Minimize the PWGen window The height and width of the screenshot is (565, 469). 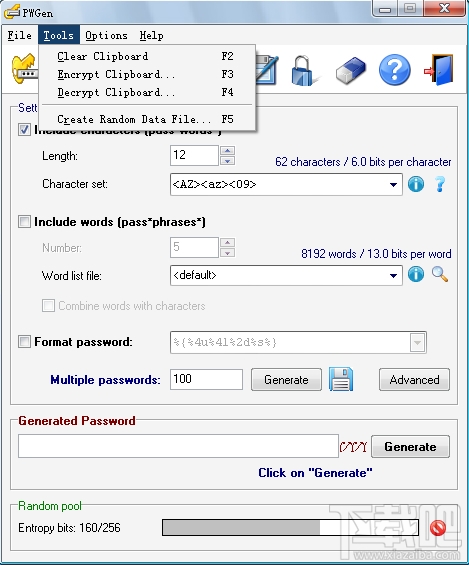pos(385,9)
